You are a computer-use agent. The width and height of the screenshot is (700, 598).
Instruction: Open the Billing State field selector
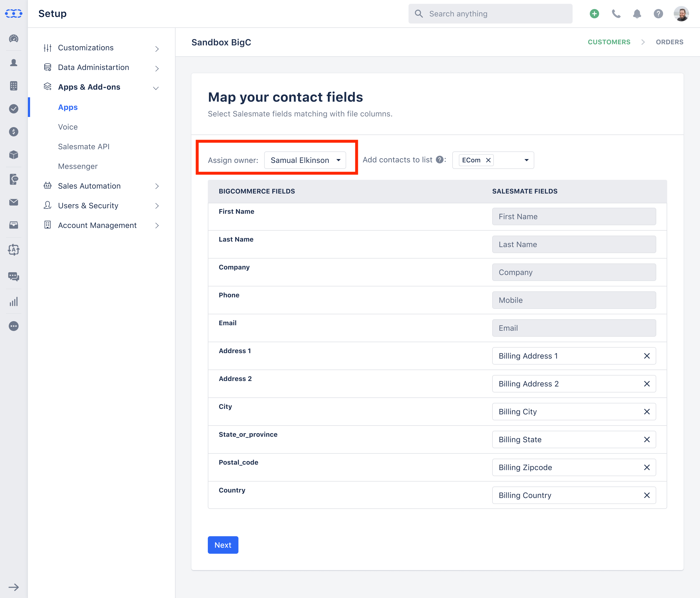(x=574, y=440)
